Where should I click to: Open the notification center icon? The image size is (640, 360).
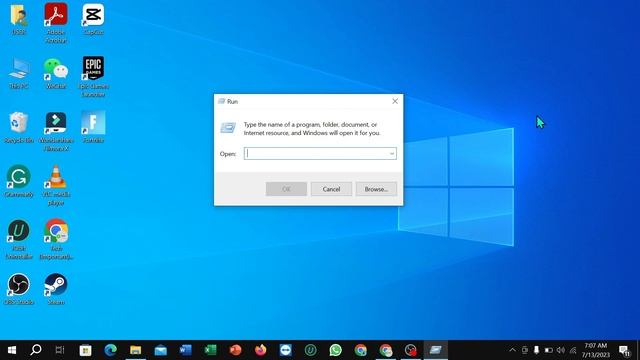point(624,351)
